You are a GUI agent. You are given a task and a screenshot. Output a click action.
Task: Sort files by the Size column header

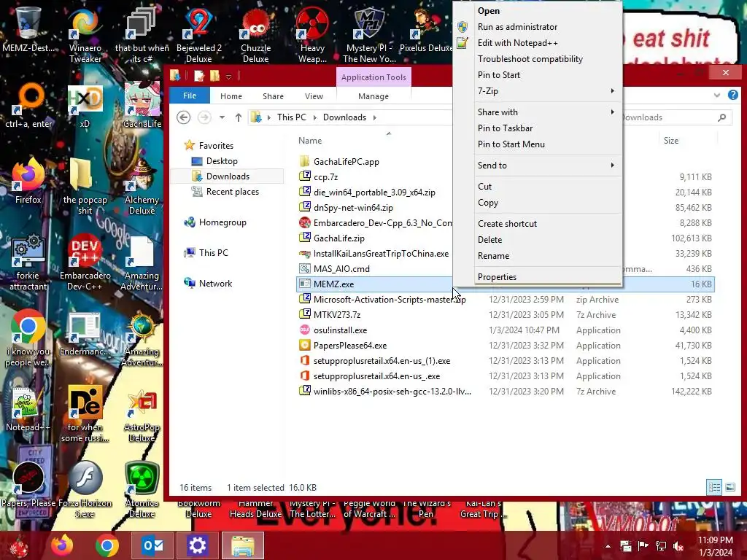(x=671, y=141)
